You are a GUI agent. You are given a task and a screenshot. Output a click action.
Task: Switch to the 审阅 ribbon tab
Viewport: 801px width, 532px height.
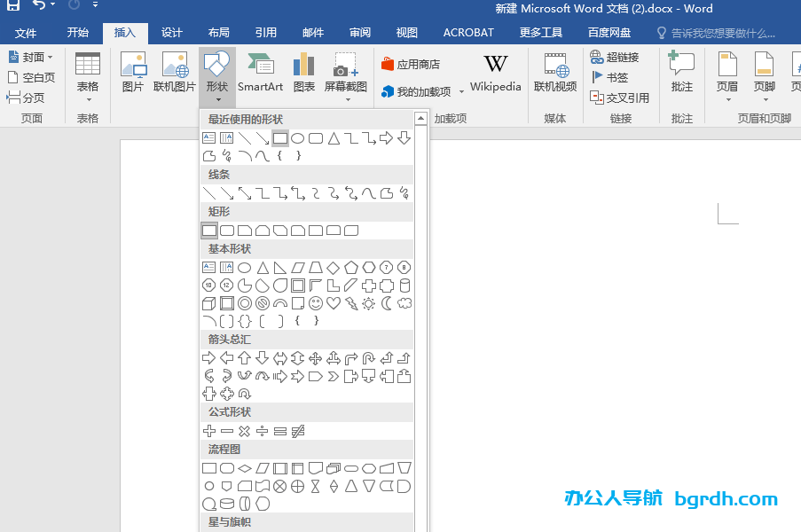359,33
